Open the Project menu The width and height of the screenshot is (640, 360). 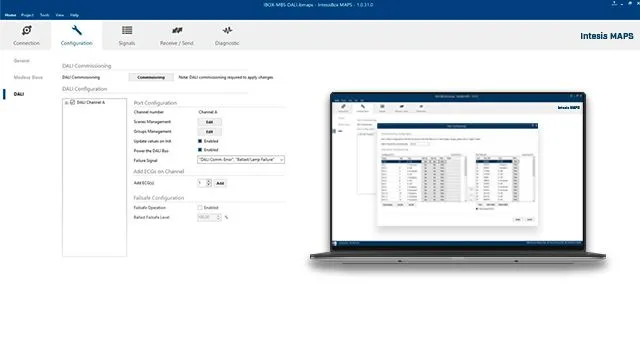coord(27,15)
